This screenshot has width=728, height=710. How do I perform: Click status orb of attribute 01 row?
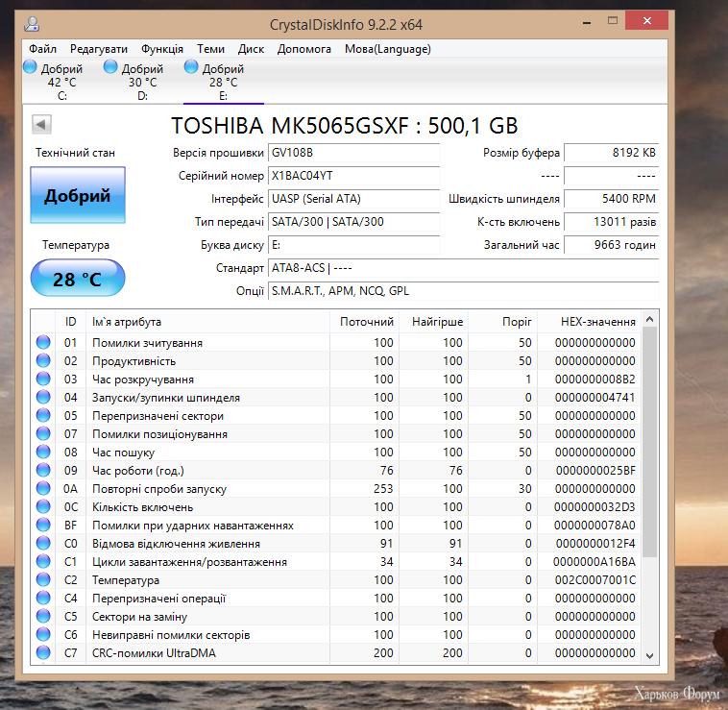point(43,342)
